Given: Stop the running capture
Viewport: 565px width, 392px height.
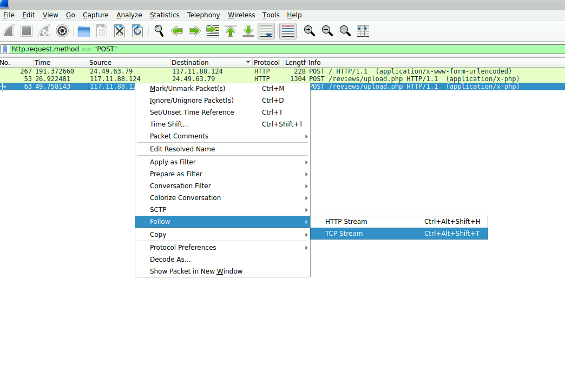Looking at the screenshot, I should point(27,31).
